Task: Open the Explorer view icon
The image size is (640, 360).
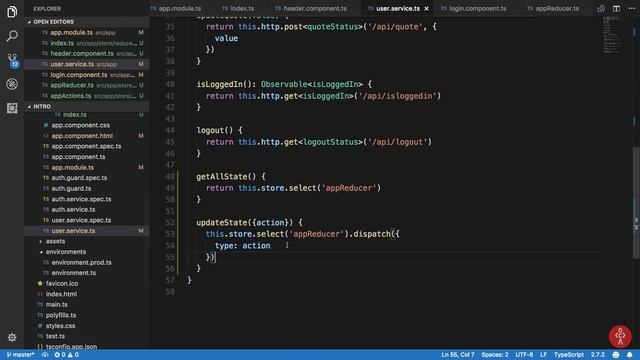Action: tap(12, 11)
